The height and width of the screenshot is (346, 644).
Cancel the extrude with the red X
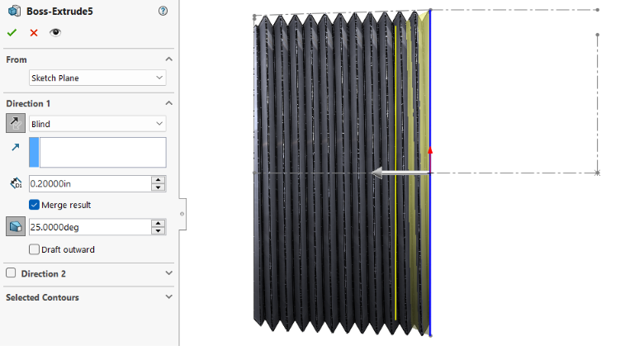[34, 32]
